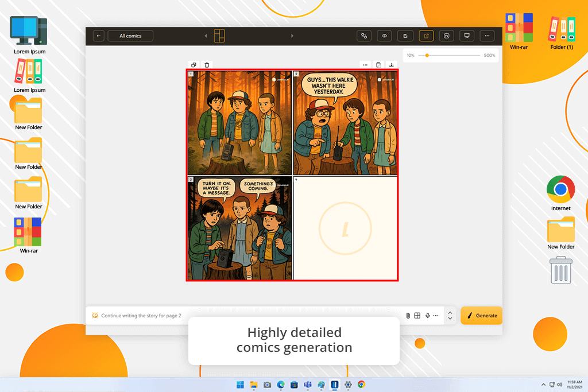Viewport: 588px width, 392px height.
Task: Go to the next page layout arrow
Action: pos(292,36)
